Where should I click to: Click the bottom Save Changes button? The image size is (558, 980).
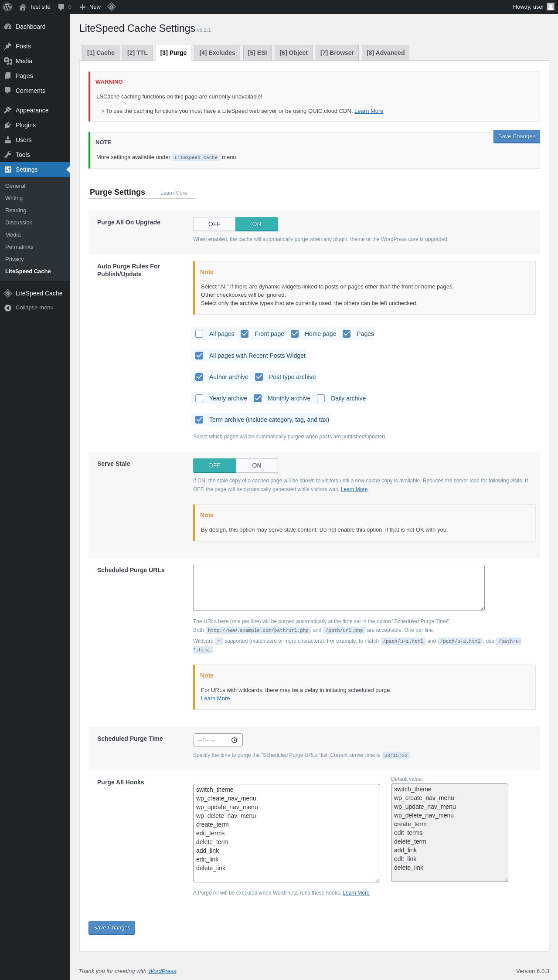point(112,928)
